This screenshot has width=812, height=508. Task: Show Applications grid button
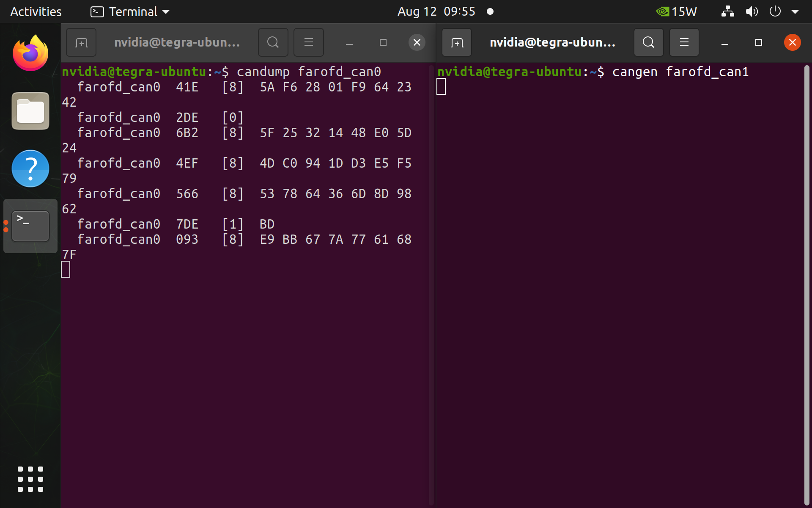pyautogui.click(x=30, y=479)
